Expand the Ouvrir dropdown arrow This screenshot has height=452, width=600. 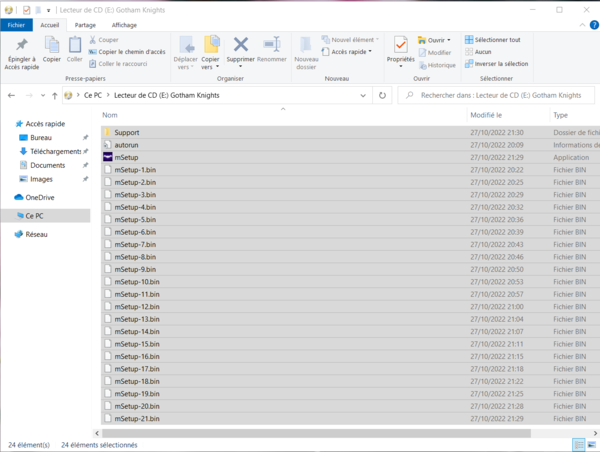point(449,40)
